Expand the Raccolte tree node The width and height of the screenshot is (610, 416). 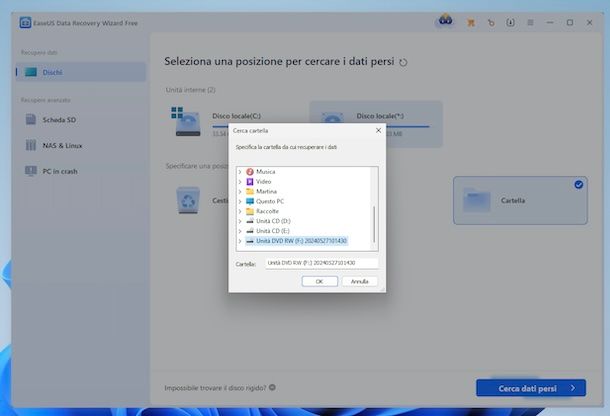(x=240, y=211)
